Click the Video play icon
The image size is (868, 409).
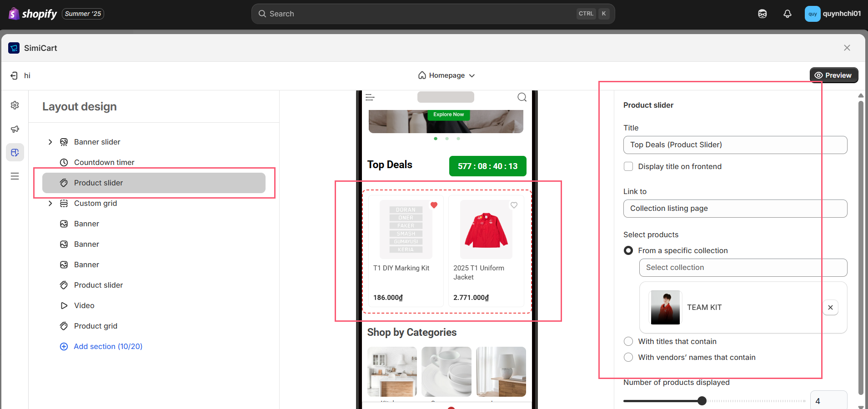coord(64,305)
